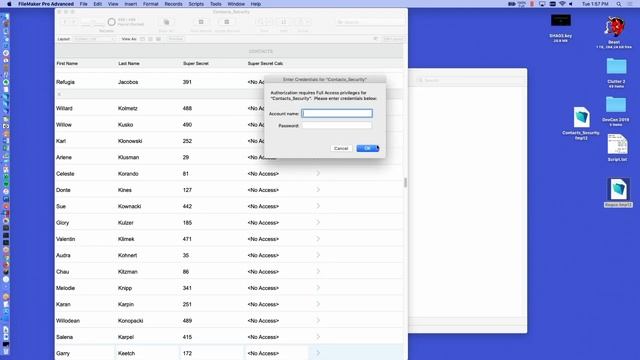Image resolution: width=640 pixels, height=360 pixels.
Task: Open the Window menu
Action: 236,4
